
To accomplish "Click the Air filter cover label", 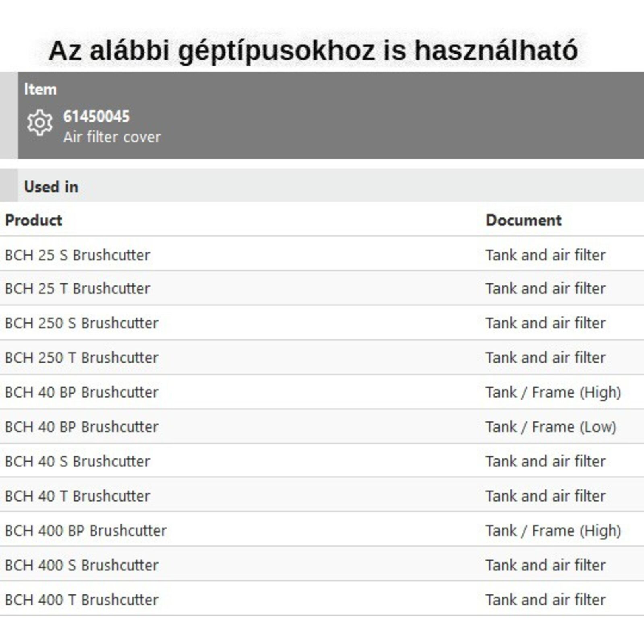I will click(x=112, y=137).
